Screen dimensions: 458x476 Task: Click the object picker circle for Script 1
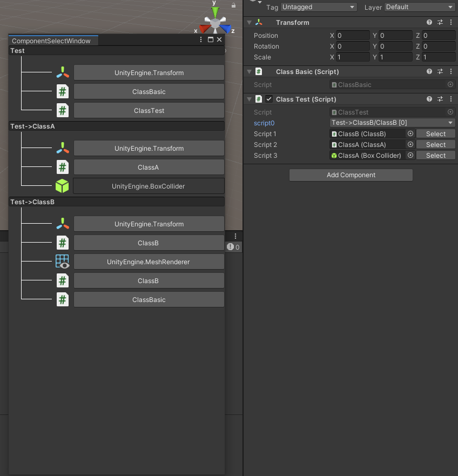pos(410,133)
